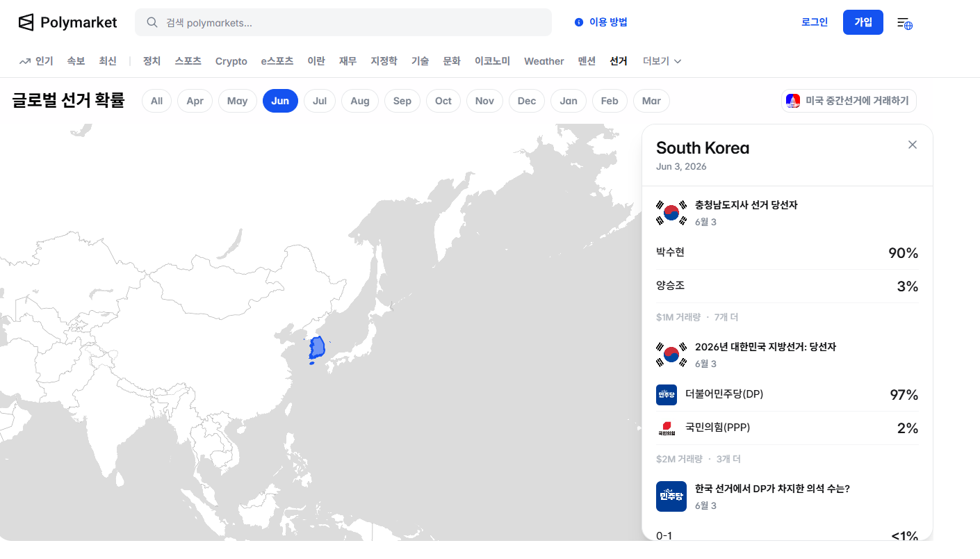Show 7개 더 outcomes for 충청남도지사 market

[726, 317]
